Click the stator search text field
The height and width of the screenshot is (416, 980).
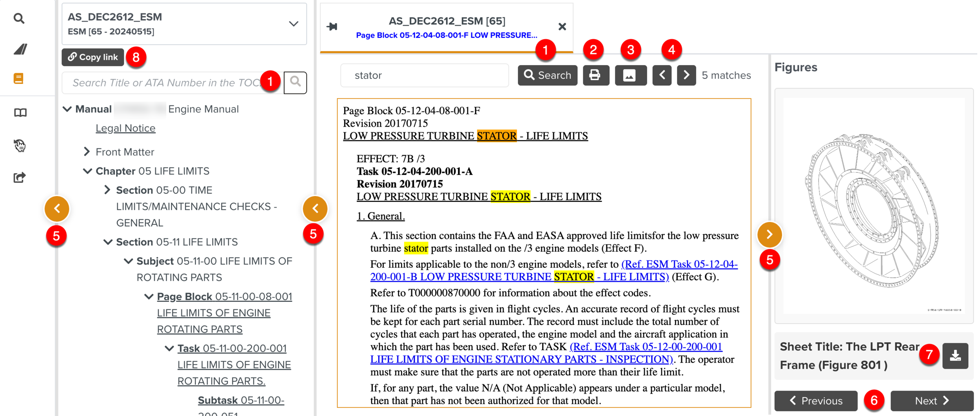pos(425,75)
